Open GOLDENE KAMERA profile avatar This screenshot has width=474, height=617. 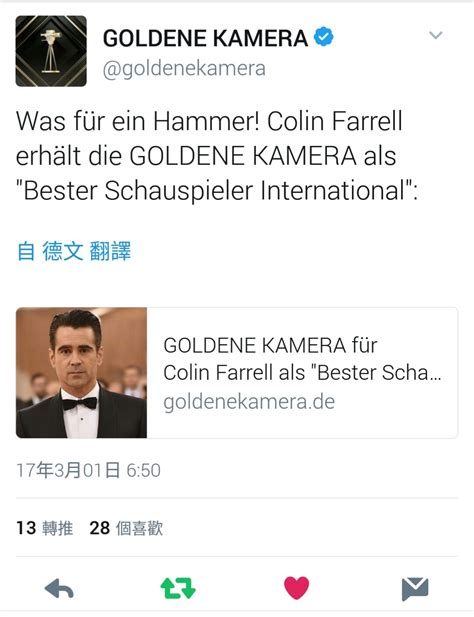pos(51,51)
